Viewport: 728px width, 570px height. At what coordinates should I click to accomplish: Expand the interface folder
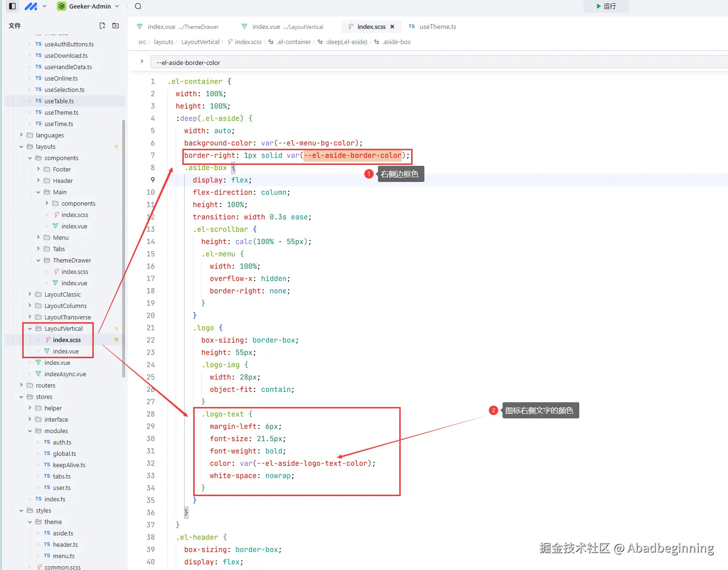coord(56,419)
